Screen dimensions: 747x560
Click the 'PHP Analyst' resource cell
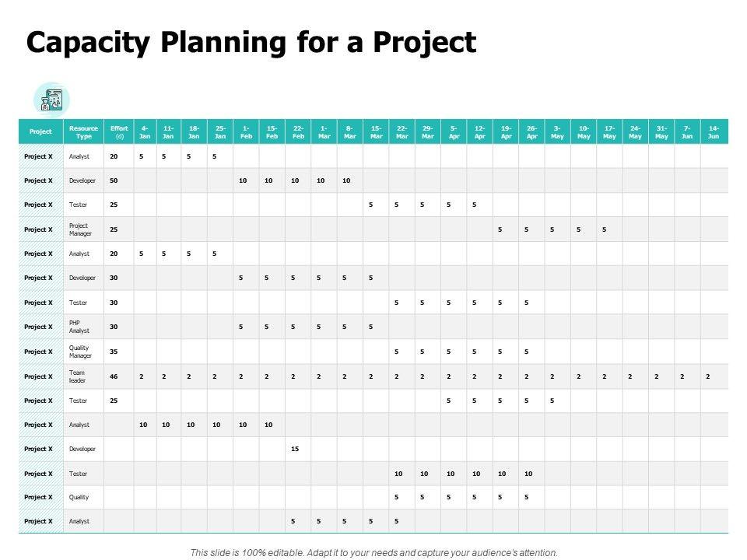(81, 327)
